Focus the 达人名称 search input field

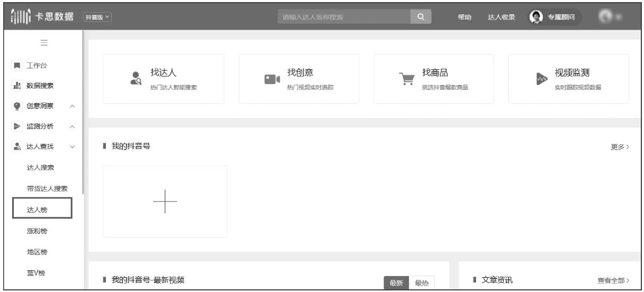(343, 16)
